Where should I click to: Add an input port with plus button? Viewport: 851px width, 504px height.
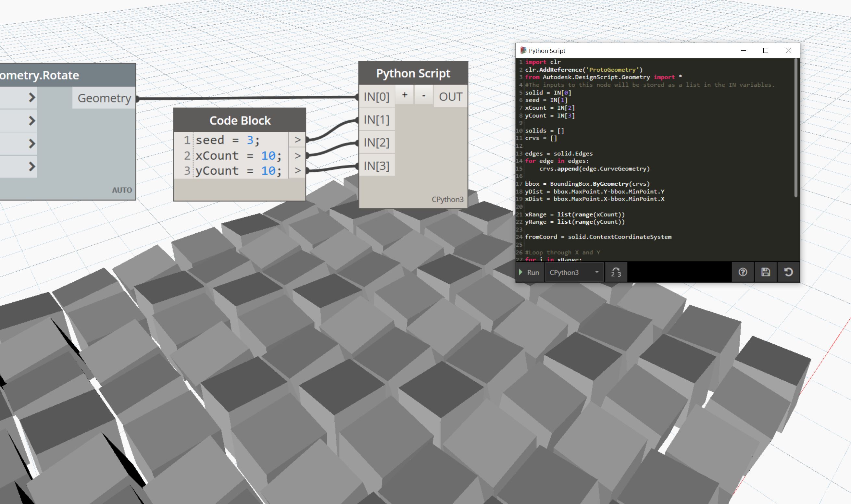coord(404,95)
